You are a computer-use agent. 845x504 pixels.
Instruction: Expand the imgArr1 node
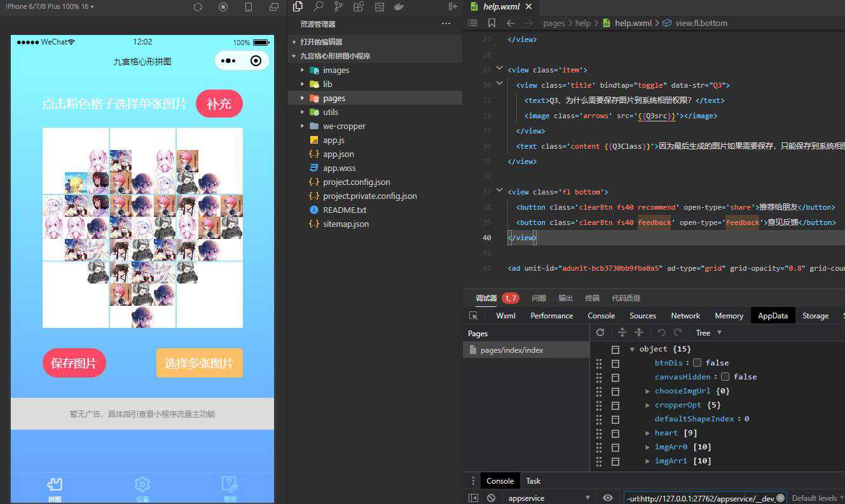(x=647, y=461)
